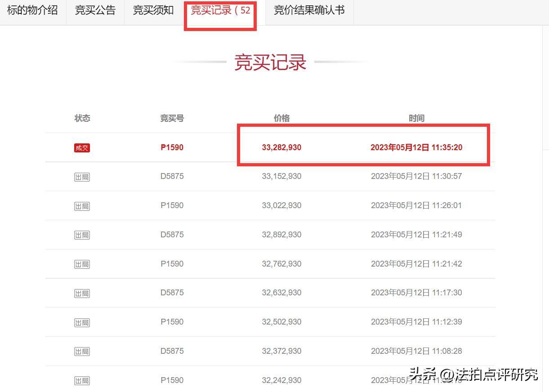Click the 状态 column header

(82, 118)
